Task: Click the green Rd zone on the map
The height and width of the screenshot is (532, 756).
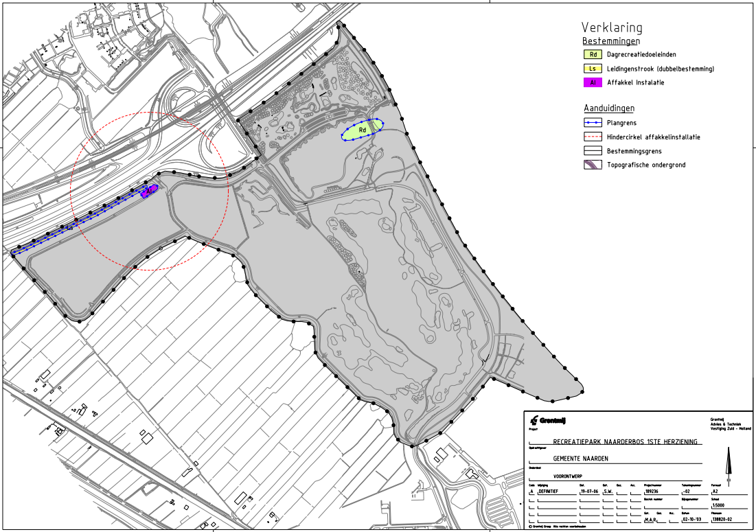Action: [x=362, y=130]
